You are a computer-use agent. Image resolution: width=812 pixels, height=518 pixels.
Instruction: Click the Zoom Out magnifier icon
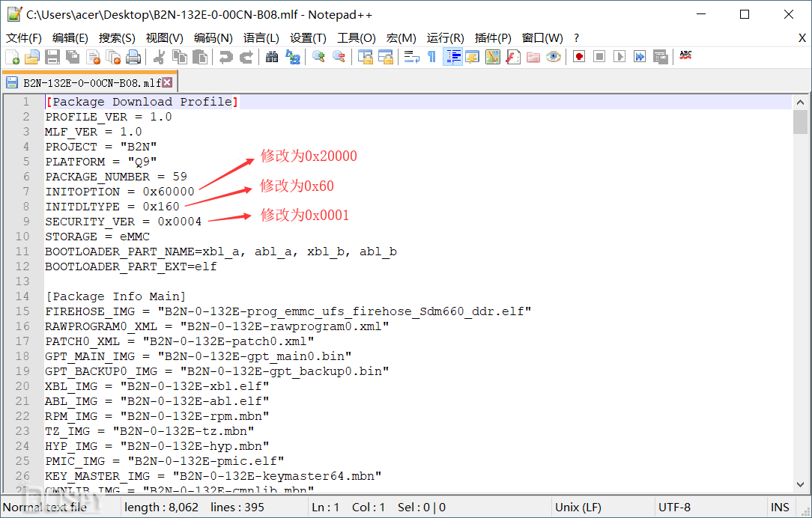[x=339, y=57]
